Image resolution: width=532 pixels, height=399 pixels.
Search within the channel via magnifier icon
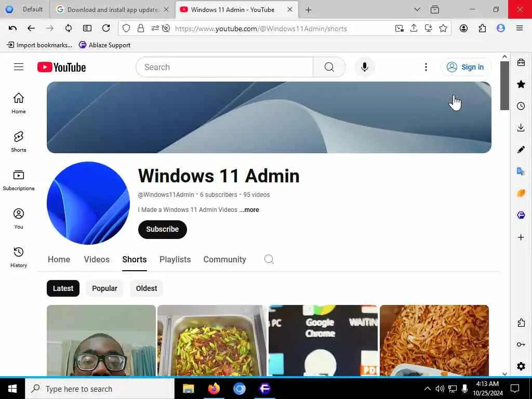pos(269,259)
